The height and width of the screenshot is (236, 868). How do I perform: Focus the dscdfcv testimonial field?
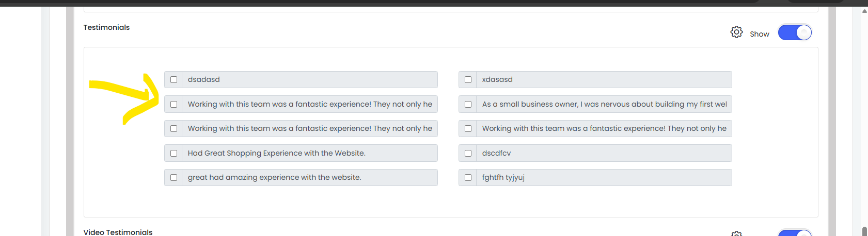pyautogui.click(x=604, y=153)
